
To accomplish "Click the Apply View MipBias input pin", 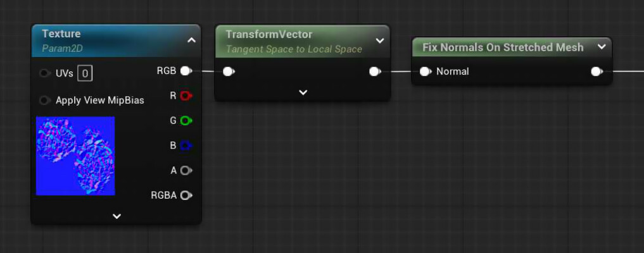I will pyautogui.click(x=45, y=100).
